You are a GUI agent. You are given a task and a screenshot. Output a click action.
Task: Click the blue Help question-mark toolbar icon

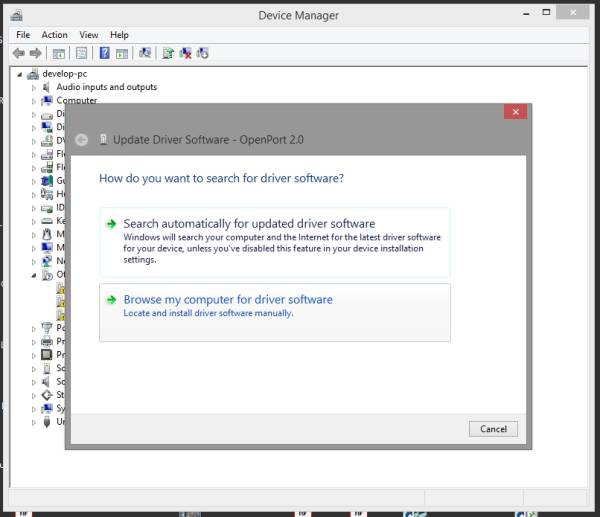104,53
